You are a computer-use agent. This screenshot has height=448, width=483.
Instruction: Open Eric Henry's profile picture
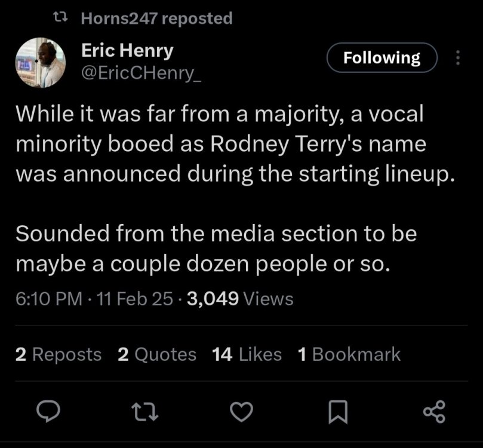coord(40,63)
